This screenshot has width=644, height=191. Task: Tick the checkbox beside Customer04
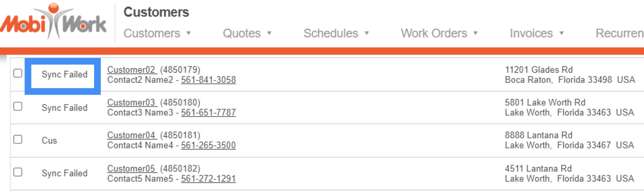(x=18, y=139)
